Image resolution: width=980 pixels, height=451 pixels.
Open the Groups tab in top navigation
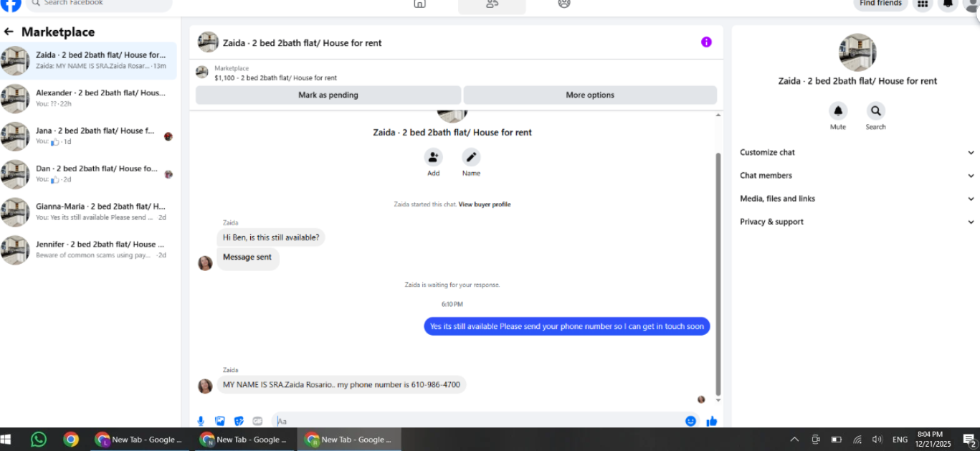click(564, 4)
